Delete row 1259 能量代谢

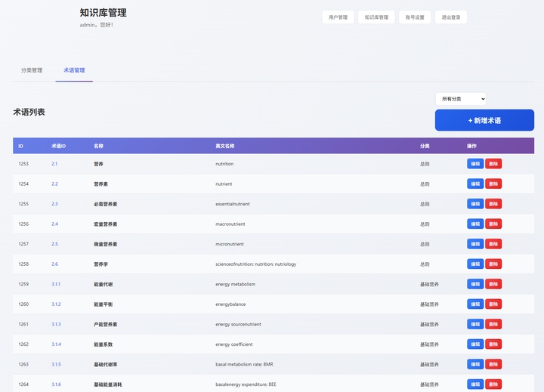(x=493, y=284)
